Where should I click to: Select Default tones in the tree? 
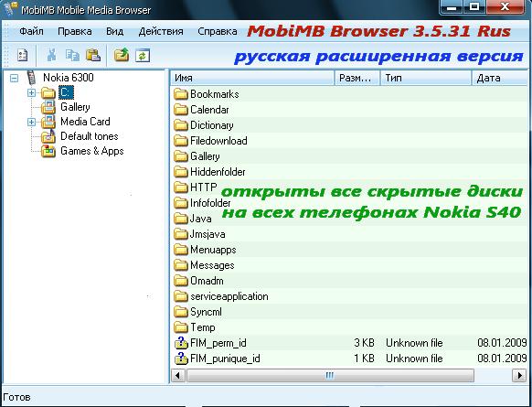point(90,136)
